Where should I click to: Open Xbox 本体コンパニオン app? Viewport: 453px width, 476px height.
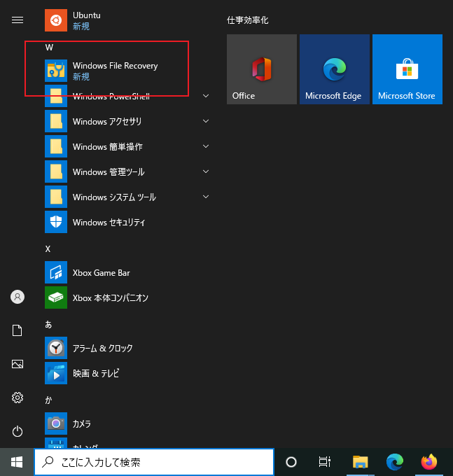(110, 298)
